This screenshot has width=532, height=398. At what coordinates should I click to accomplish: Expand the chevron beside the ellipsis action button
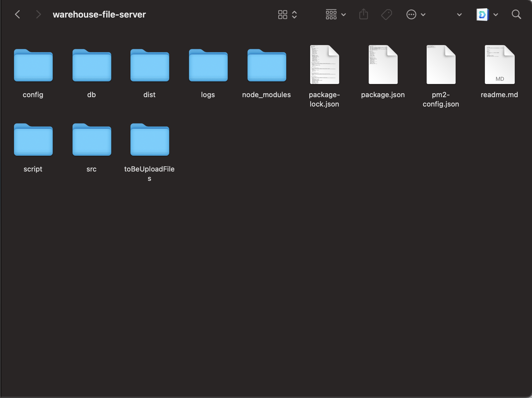coord(423,15)
